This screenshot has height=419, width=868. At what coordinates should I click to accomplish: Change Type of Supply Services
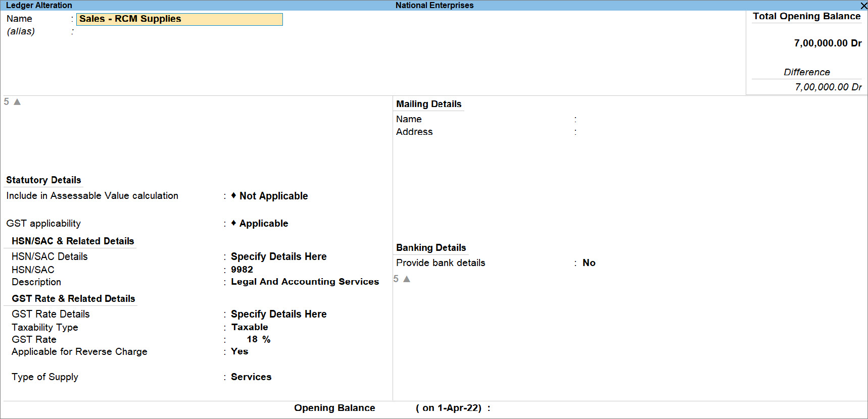[251, 377]
